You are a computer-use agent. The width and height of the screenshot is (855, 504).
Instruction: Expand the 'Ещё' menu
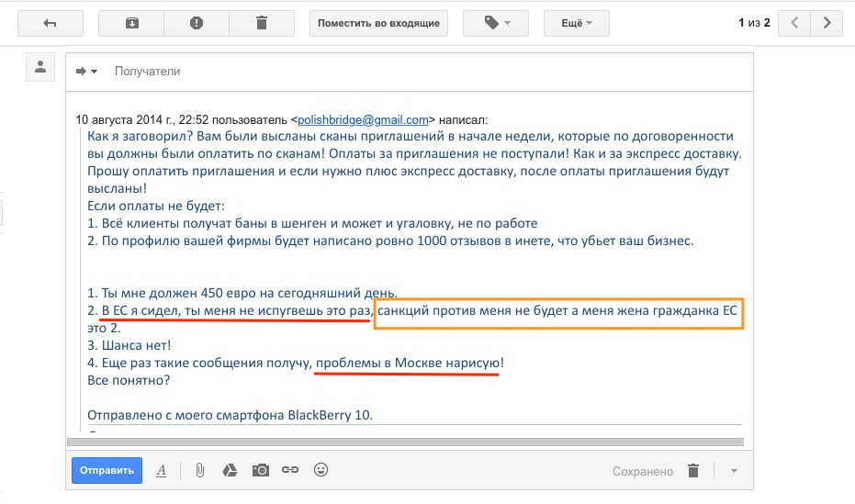click(576, 23)
